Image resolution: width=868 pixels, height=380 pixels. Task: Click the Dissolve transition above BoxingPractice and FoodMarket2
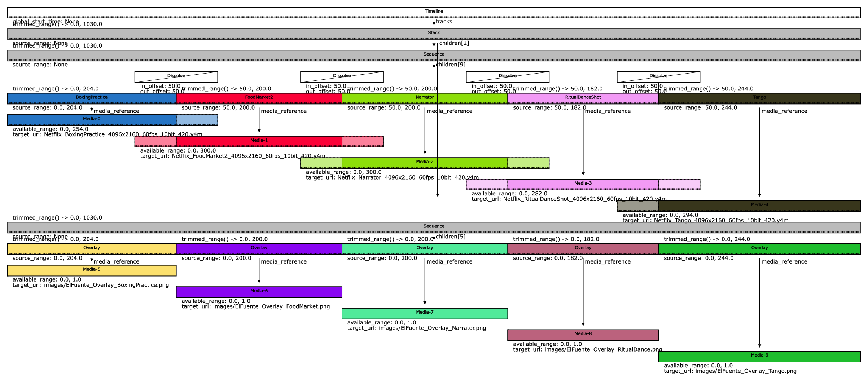(x=176, y=77)
